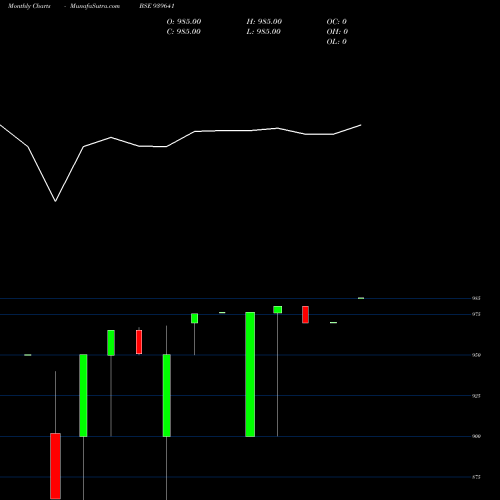Click the last green candle at the 985 level
Image resolution: width=500 pixels, height=500 pixels.
pos(361,298)
